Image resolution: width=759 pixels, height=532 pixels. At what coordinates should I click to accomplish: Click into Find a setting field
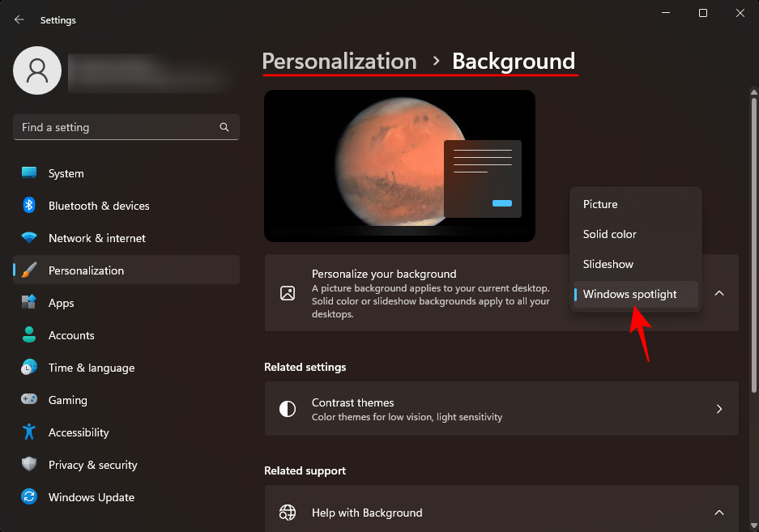[126, 127]
